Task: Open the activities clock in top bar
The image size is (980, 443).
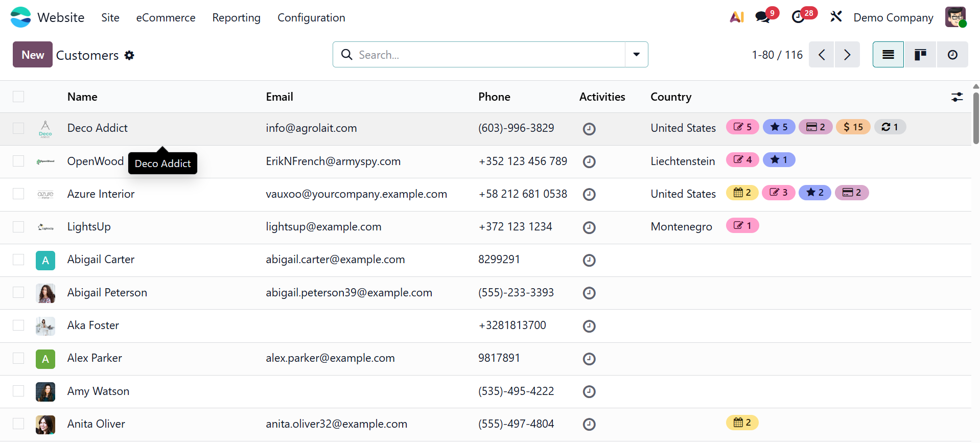Action: (798, 17)
